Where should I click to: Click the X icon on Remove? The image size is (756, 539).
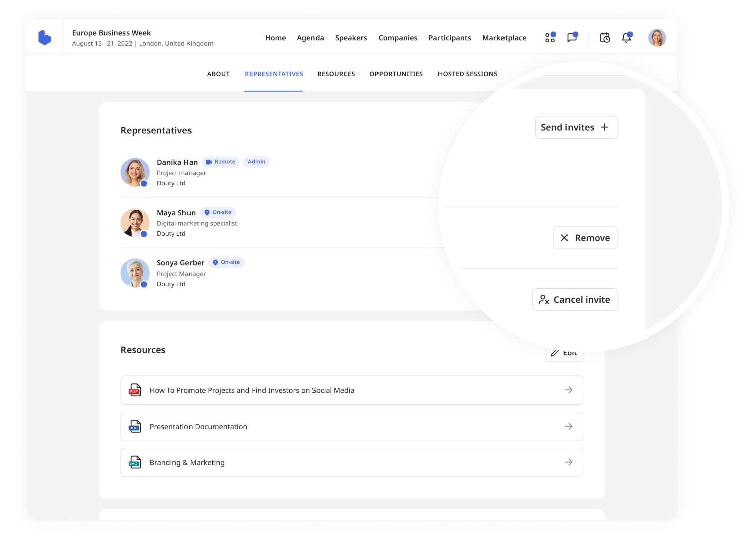click(564, 238)
